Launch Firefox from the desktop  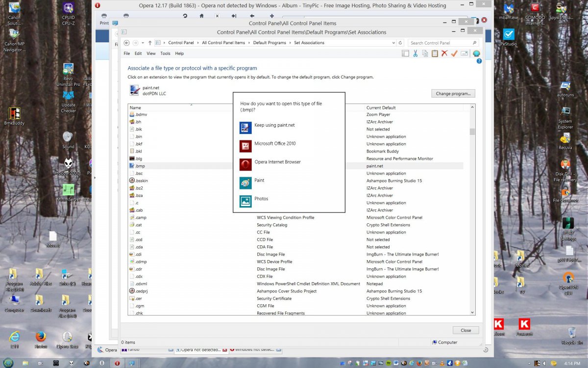[41, 339]
